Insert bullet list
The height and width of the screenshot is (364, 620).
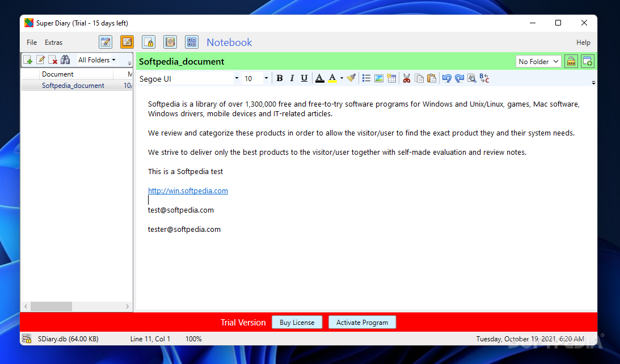coord(366,78)
